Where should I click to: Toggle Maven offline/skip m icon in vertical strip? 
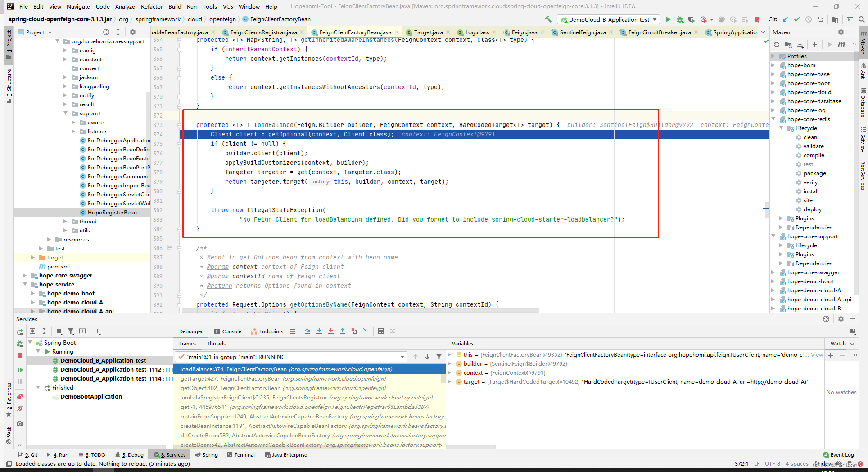863,33
